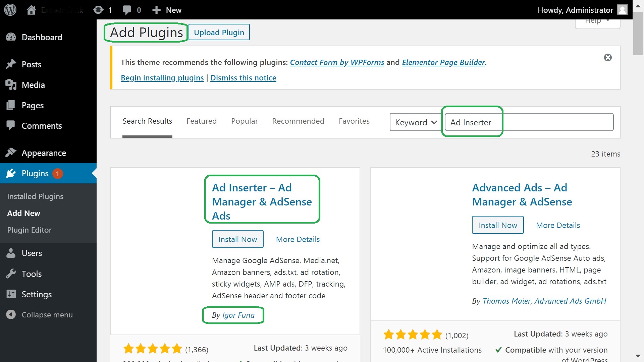Open the comments bubble in admin bar

127,10
